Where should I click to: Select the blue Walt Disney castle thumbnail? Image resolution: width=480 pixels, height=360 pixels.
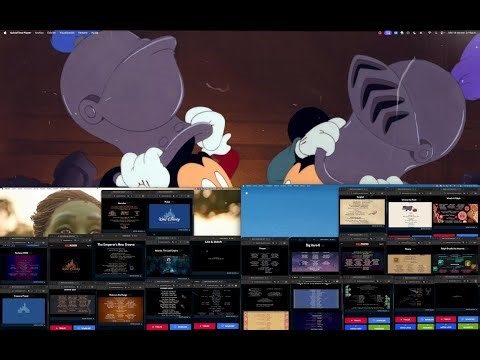point(169,217)
